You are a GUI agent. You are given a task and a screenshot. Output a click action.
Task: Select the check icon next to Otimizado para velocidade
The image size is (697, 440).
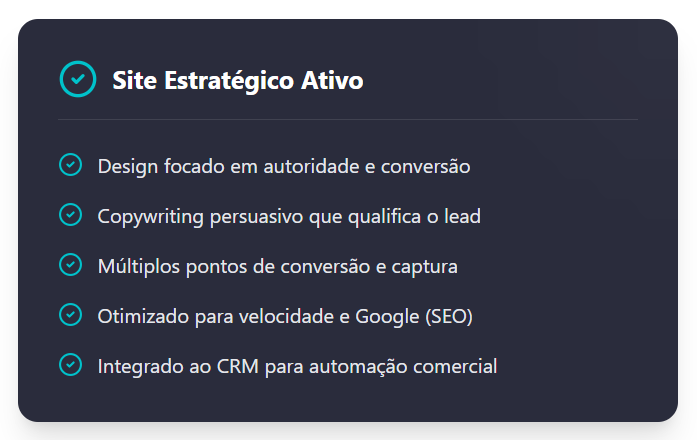pyautogui.click(x=70, y=315)
